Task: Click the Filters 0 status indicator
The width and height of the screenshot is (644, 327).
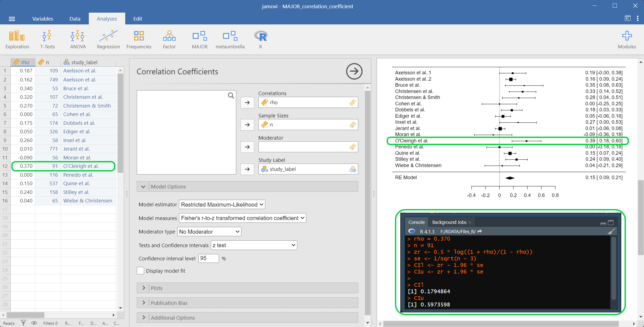Action: tap(50, 323)
